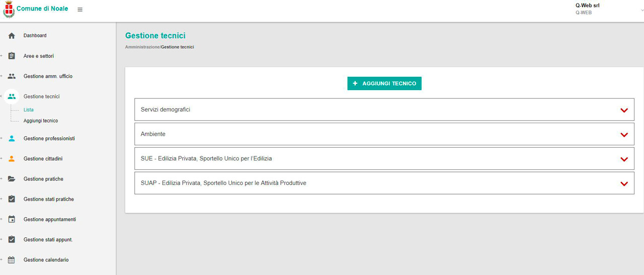Viewport: 644px width, 275px height.
Task: Click the Gestione tecnici page heading
Action: coord(155,36)
